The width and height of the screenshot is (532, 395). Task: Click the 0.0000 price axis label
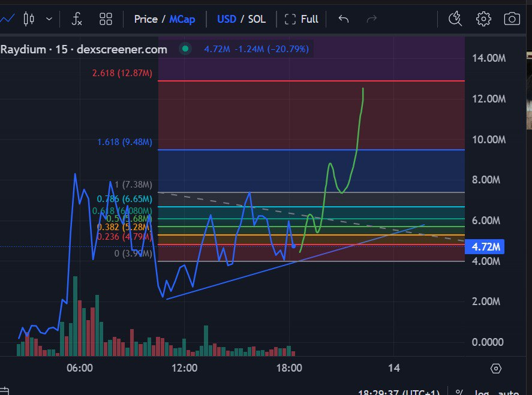(488, 342)
